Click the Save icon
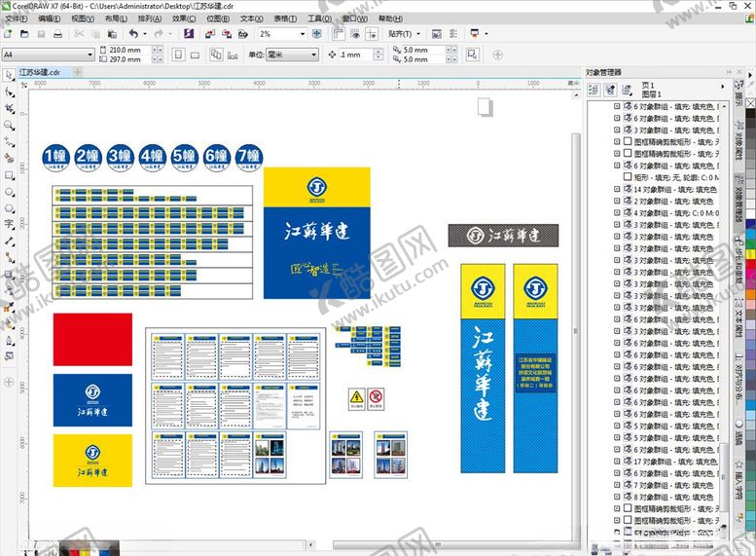 42,34
